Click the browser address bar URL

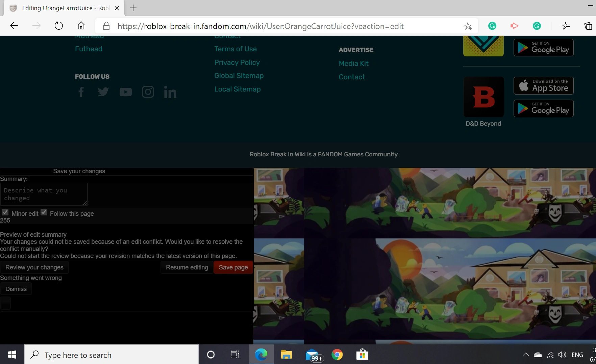pos(260,26)
